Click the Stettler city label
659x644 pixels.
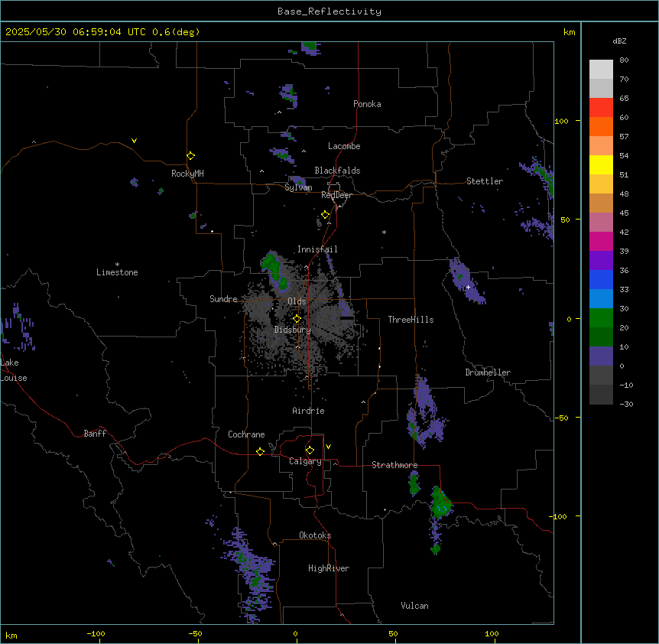point(485,181)
